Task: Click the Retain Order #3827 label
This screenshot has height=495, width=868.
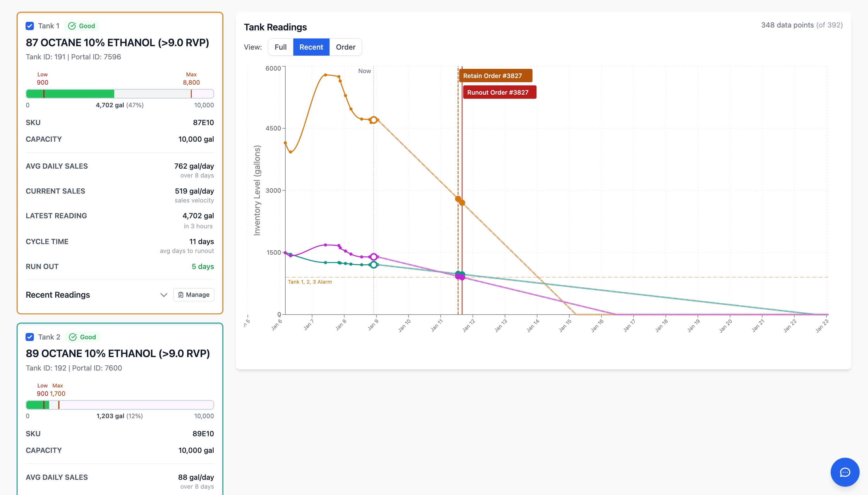Action: [x=495, y=75]
